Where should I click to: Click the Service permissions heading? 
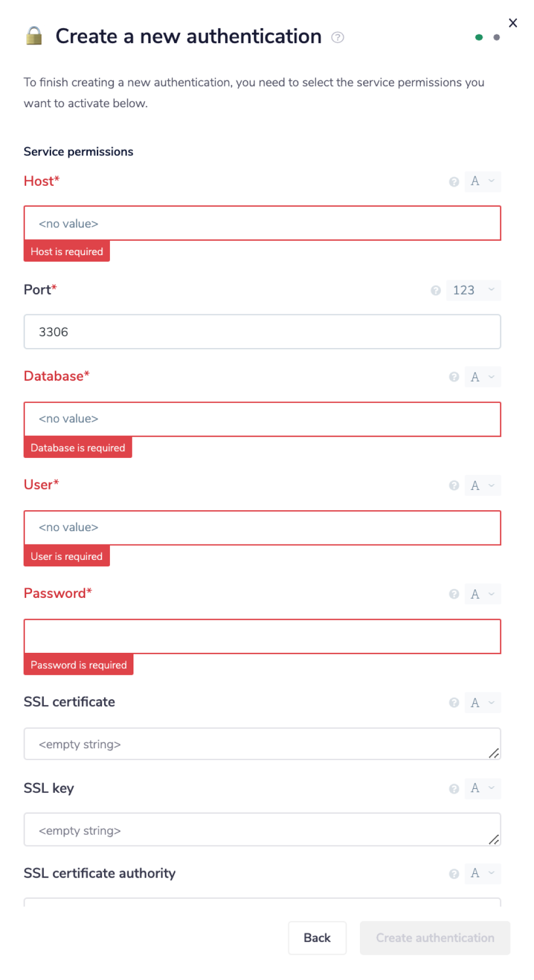[78, 152]
